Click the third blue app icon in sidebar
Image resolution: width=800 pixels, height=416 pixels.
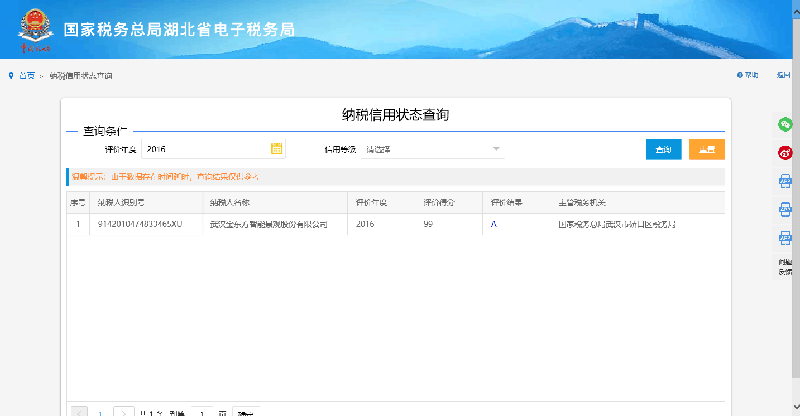(785, 238)
